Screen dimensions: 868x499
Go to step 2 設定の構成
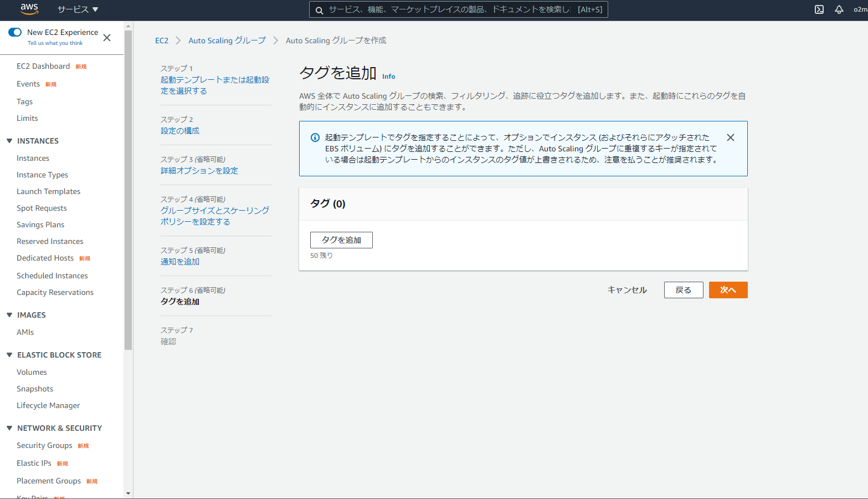(x=180, y=131)
